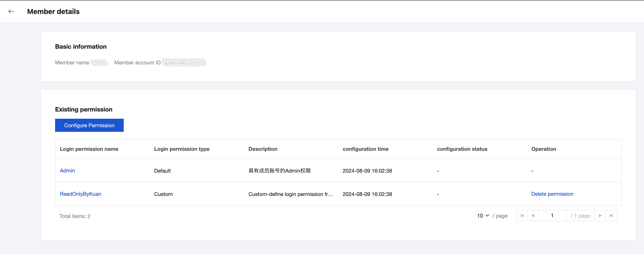Click configuration time column header

click(366, 149)
